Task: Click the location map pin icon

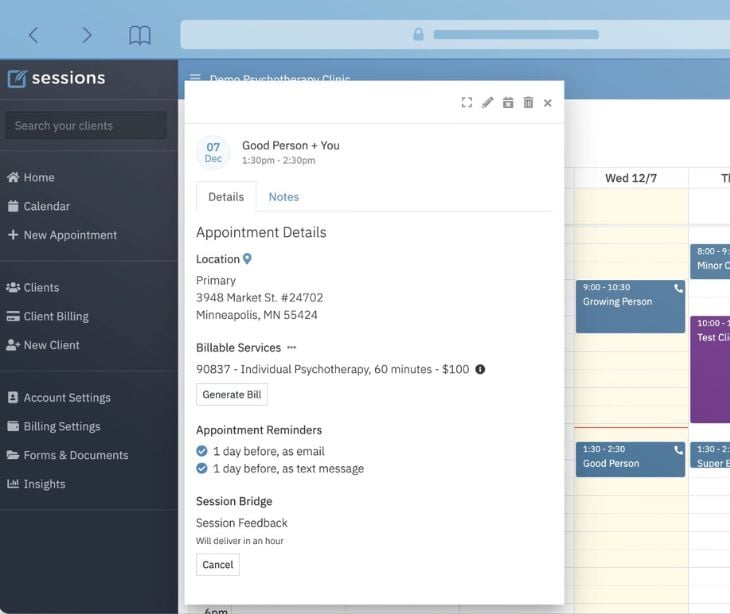Action: [248, 259]
